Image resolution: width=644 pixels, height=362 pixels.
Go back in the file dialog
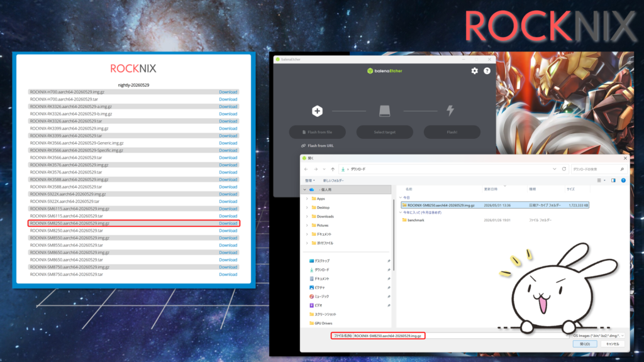[x=306, y=169]
